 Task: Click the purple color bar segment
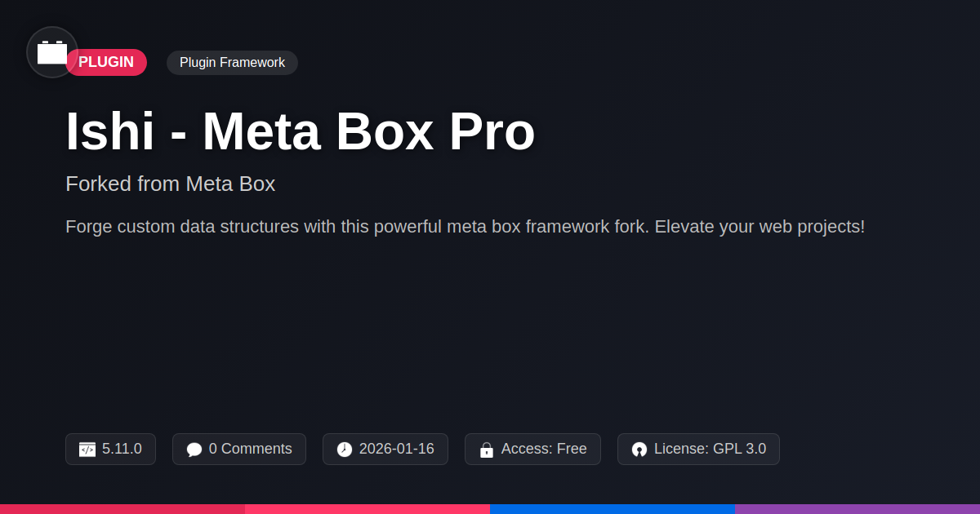857,508
